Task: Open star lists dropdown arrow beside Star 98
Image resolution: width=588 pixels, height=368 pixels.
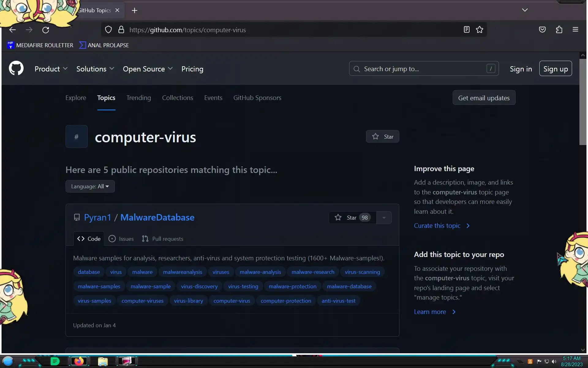Action: [x=384, y=218]
